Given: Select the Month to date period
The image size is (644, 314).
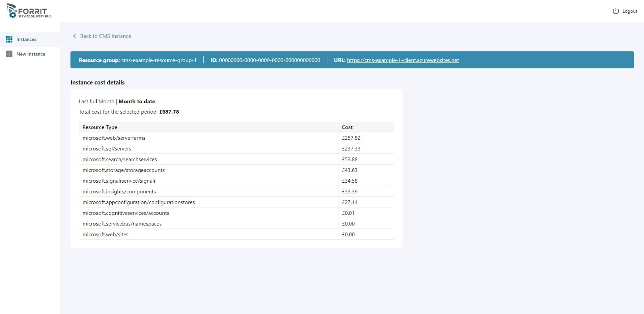Looking at the screenshot, I should (137, 101).
